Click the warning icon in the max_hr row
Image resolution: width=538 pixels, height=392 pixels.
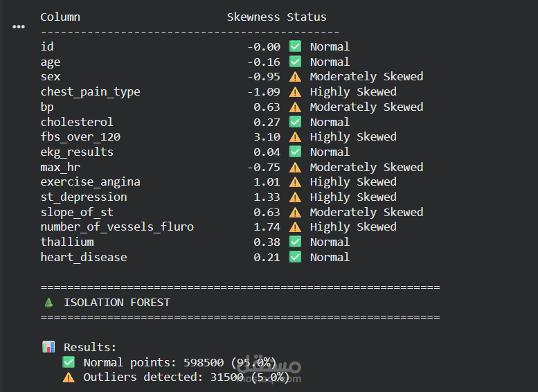coord(295,167)
